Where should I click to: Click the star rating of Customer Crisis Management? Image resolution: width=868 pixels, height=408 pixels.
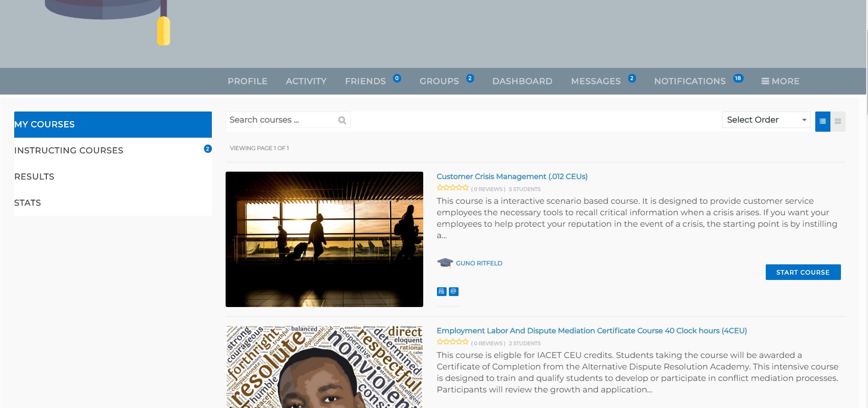pos(453,188)
